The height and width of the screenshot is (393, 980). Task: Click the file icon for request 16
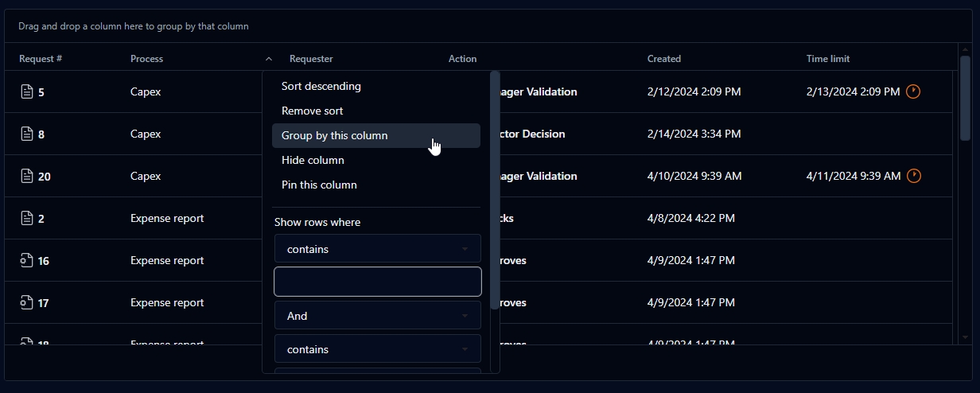pyautogui.click(x=27, y=260)
